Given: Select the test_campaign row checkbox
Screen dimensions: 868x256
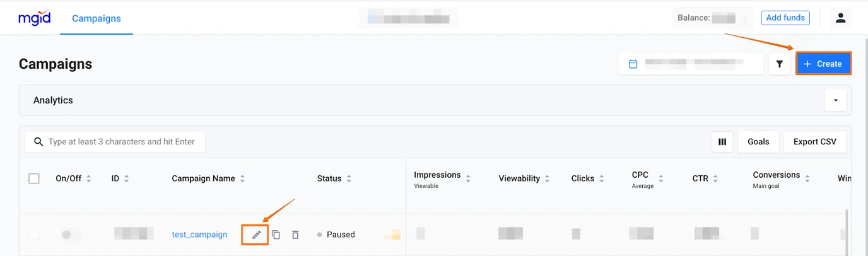Looking at the screenshot, I should pos(34,235).
